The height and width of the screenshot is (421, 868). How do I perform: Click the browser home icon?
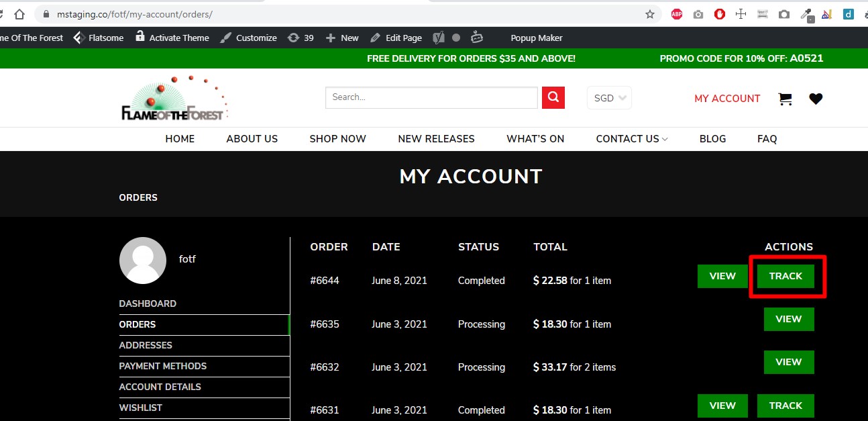(x=19, y=14)
